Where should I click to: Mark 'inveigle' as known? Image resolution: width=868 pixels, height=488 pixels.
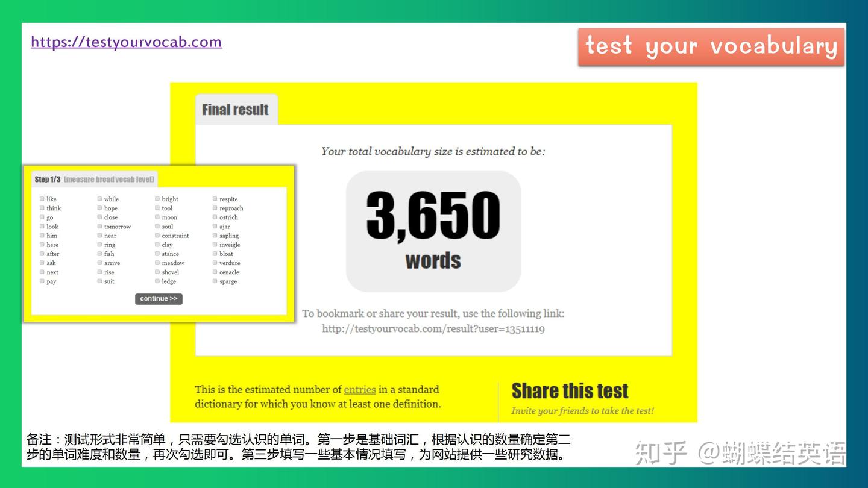pos(215,245)
